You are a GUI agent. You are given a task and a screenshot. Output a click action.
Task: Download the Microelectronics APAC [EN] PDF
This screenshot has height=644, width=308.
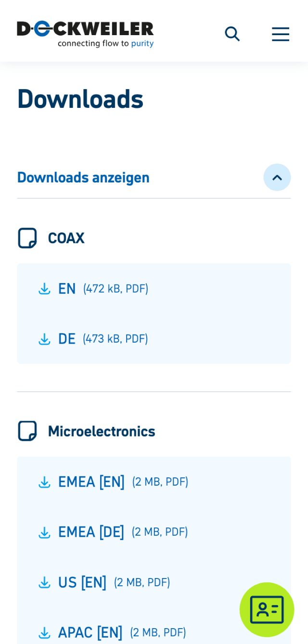point(90,632)
